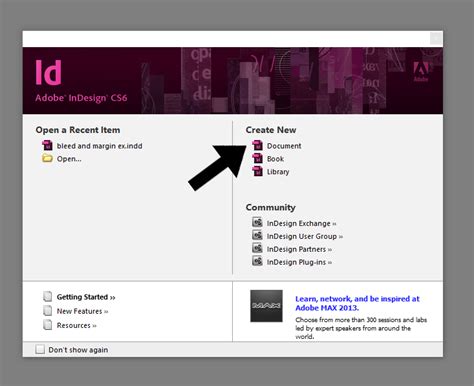
Task: Click the file icon next to bleed and margin ex.indd
Action: tap(47, 145)
